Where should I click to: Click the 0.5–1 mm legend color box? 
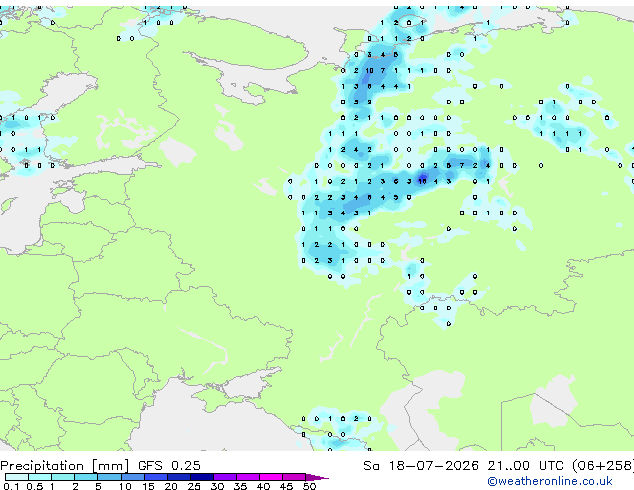(x=40, y=477)
